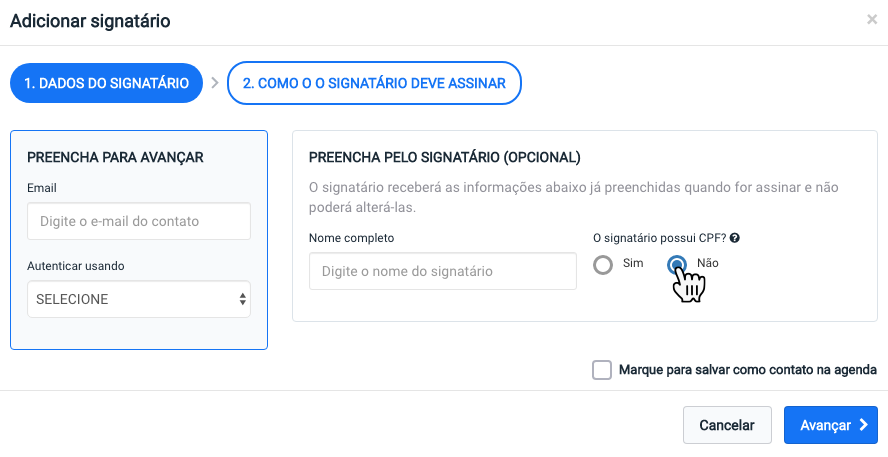Click into the Nome completo field

tap(443, 271)
